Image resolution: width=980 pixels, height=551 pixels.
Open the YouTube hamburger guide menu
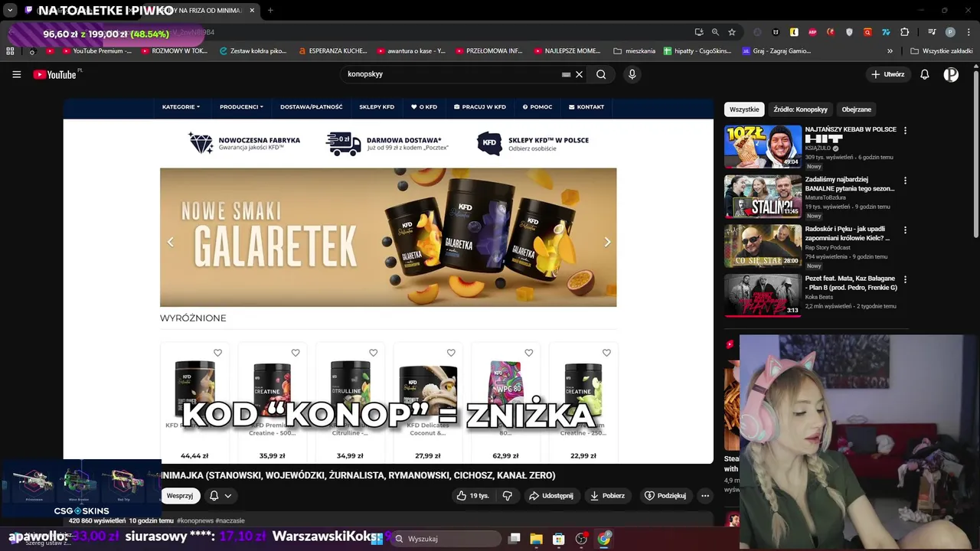tap(16, 74)
